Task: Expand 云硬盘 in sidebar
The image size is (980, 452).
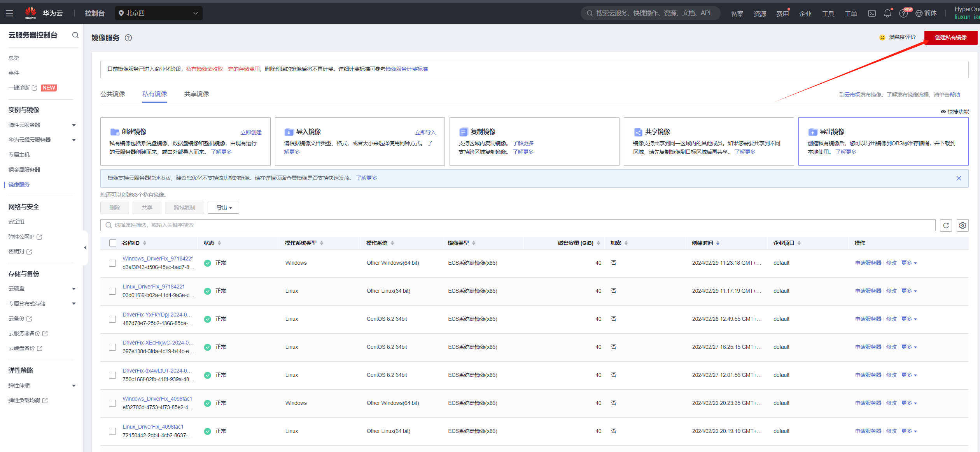Action: point(74,289)
